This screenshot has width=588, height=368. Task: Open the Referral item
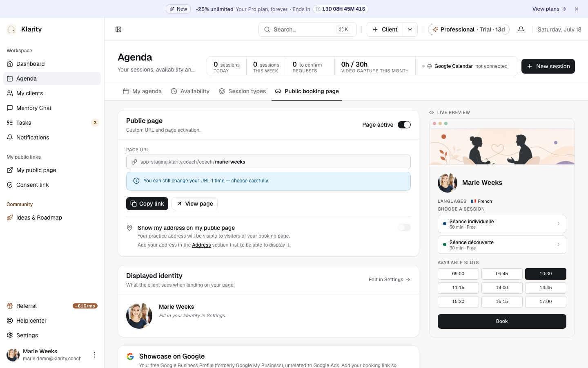[x=52, y=306]
